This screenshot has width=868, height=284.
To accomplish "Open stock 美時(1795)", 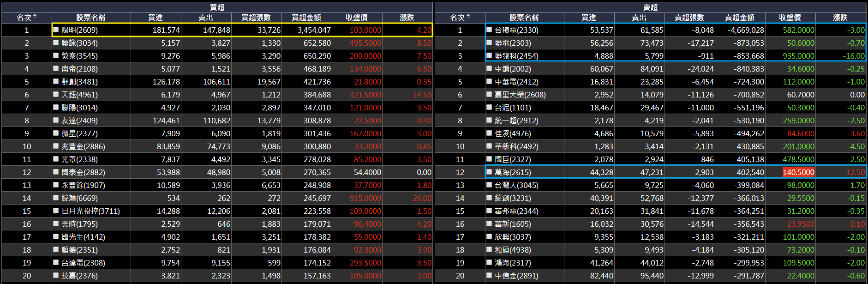I will (x=79, y=224).
